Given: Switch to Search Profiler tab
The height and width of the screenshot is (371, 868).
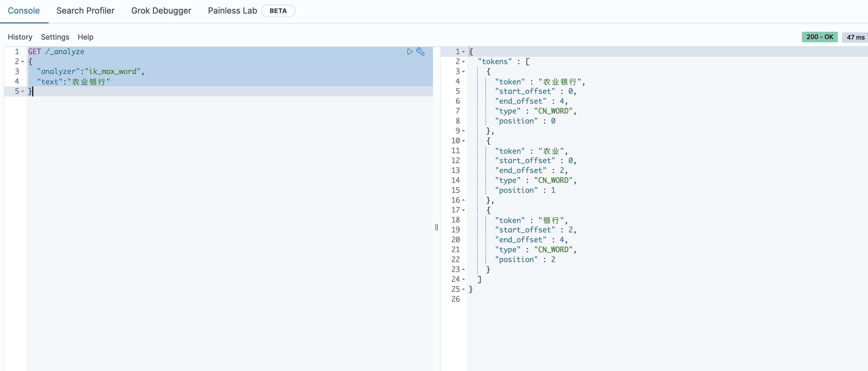Looking at the screenshot, I should [85, 11].
